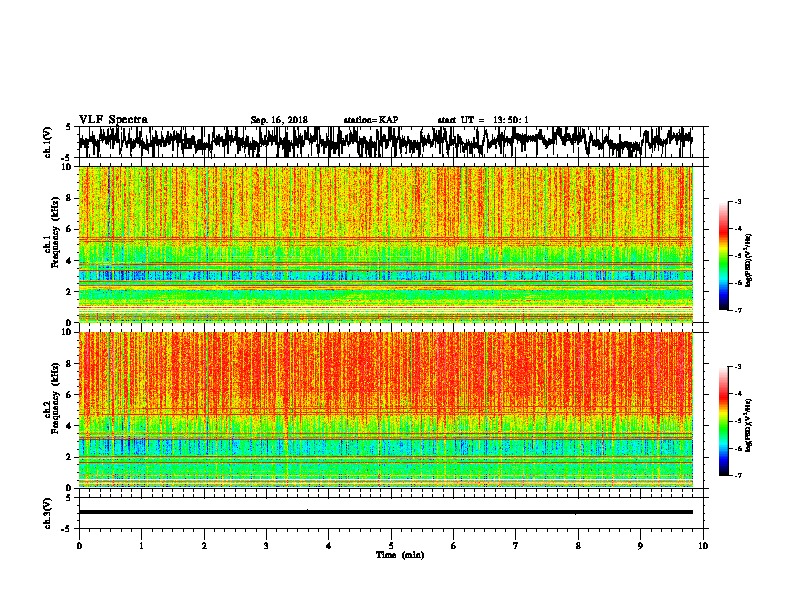
Task: Click the "start UT = 13:50: 1" text
Action: click(x=483, y=120)
